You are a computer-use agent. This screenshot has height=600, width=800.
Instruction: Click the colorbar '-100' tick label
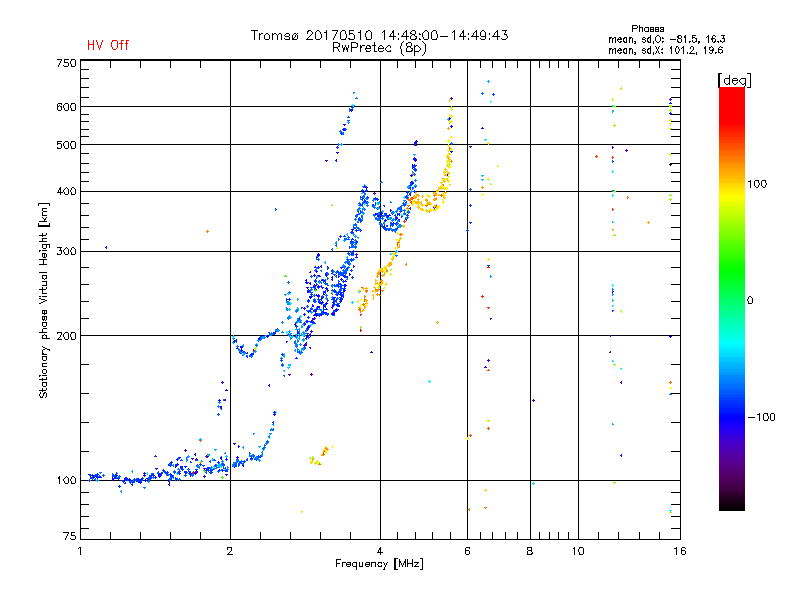(x=761, y=417)
